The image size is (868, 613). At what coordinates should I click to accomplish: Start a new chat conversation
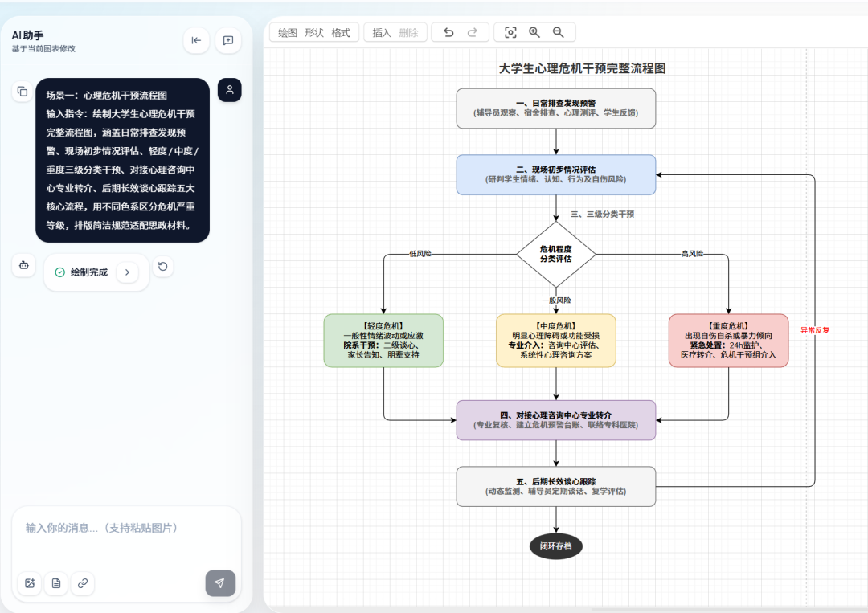[228, 40]
